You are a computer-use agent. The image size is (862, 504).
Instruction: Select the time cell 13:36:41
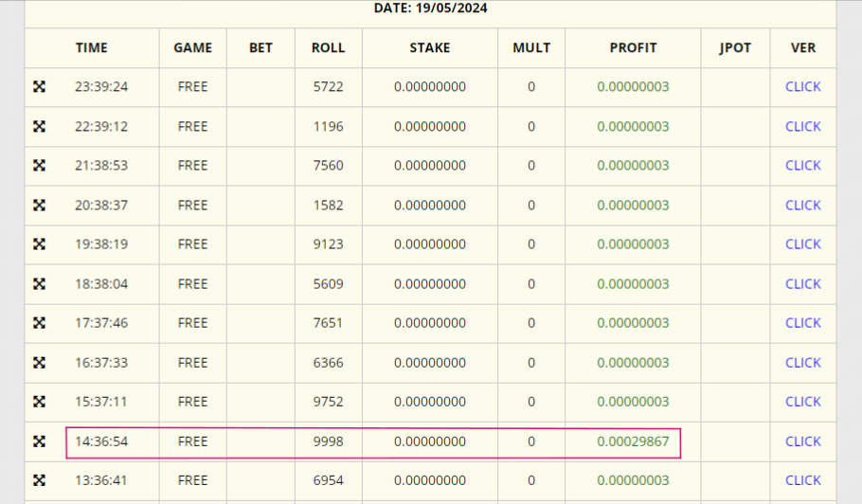101,480
